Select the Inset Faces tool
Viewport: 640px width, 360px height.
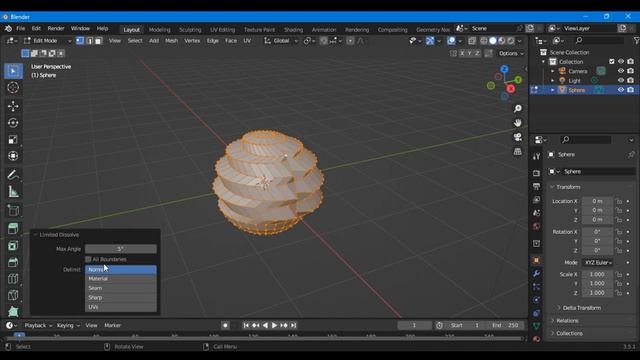click(x=13, y=245)
